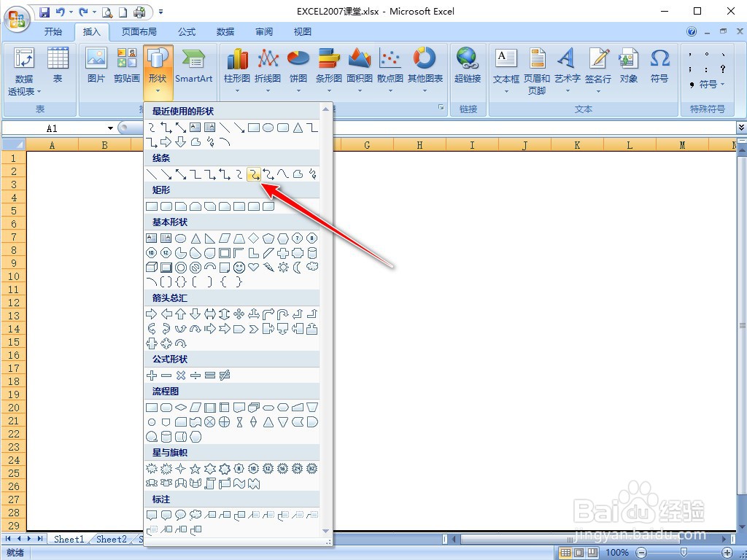This screenshot has width=747, height=560.
Task: Open the 公式 ribbon tab
Action: 187,32
